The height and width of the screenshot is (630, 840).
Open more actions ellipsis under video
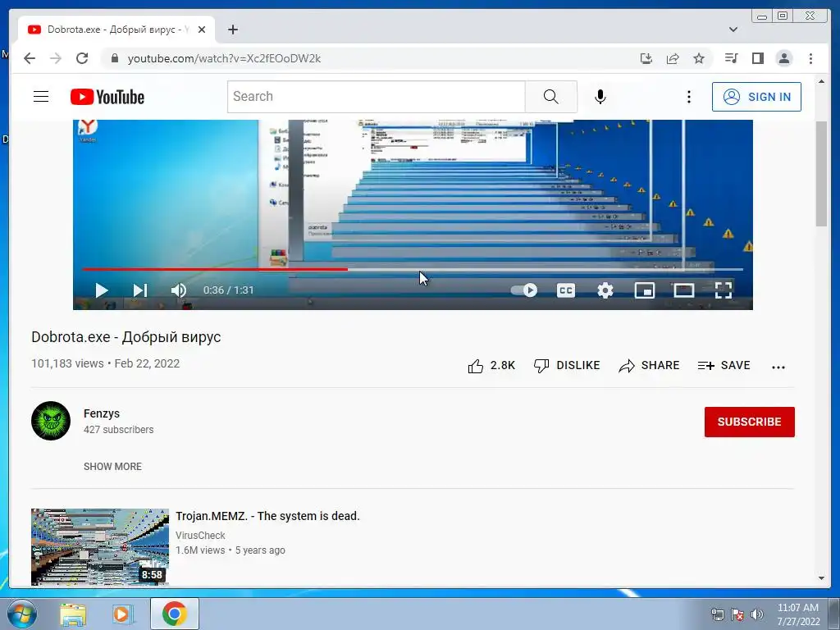pos(778,367)
